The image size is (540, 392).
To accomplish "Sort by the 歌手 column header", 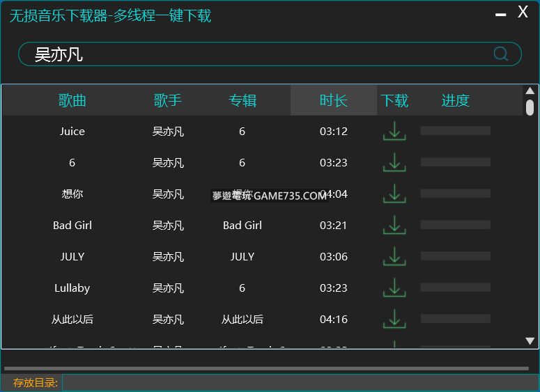I will click(168, 100).
